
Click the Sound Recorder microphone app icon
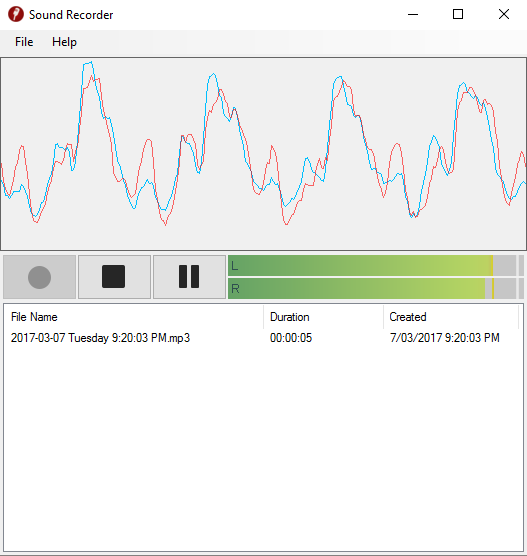pos(16,15)
